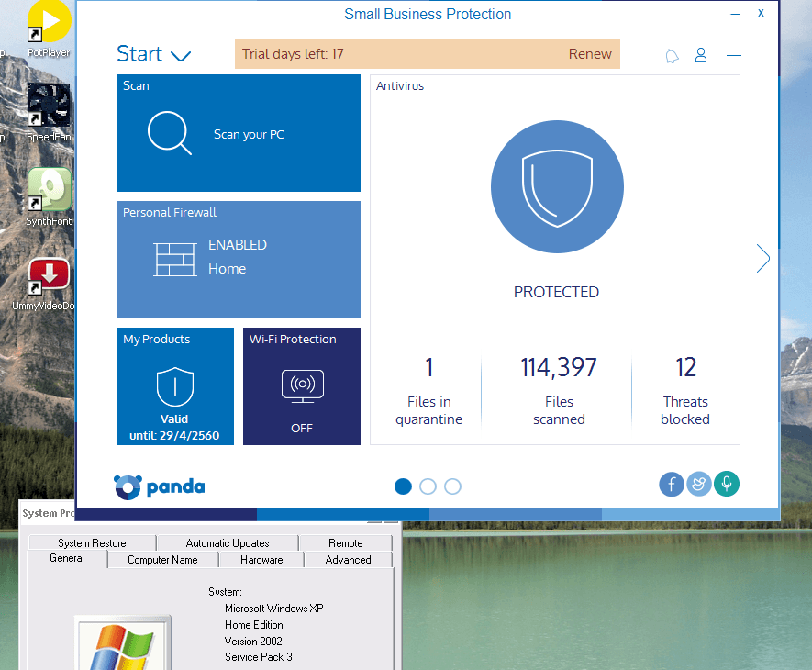Click the Scan your PC tile
Viewport: 812px width, 670px height.
(x=239, y=133)
